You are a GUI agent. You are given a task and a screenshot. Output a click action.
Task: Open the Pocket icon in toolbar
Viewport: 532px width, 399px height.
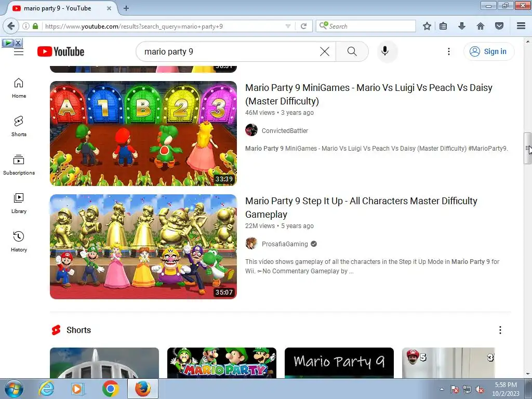499,26
